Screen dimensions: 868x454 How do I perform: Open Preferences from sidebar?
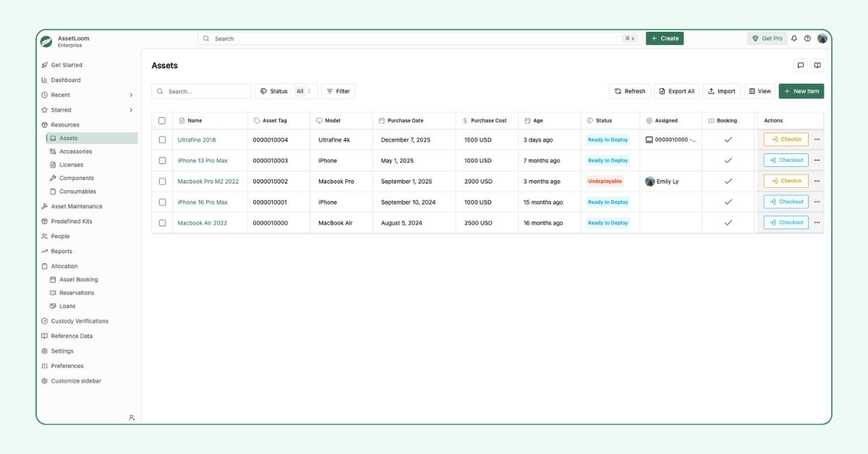[67, 366]
